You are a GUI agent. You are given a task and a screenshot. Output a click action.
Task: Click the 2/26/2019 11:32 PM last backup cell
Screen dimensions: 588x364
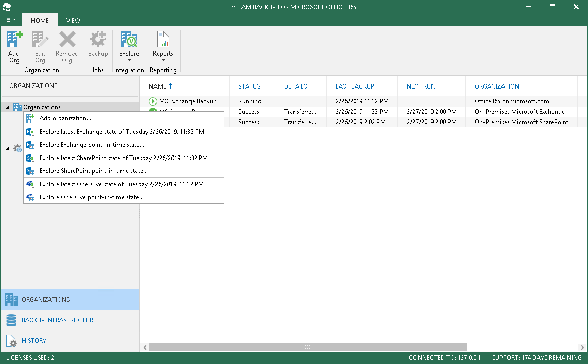362,101
